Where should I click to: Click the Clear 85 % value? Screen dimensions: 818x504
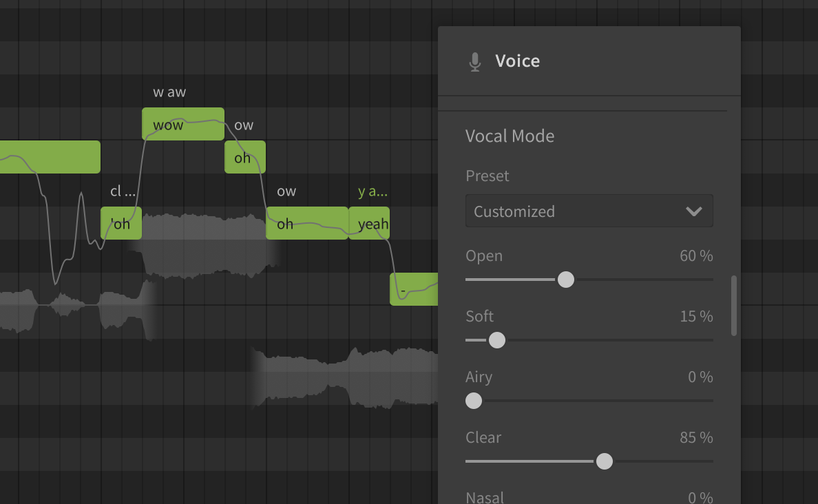click(696, 437)
